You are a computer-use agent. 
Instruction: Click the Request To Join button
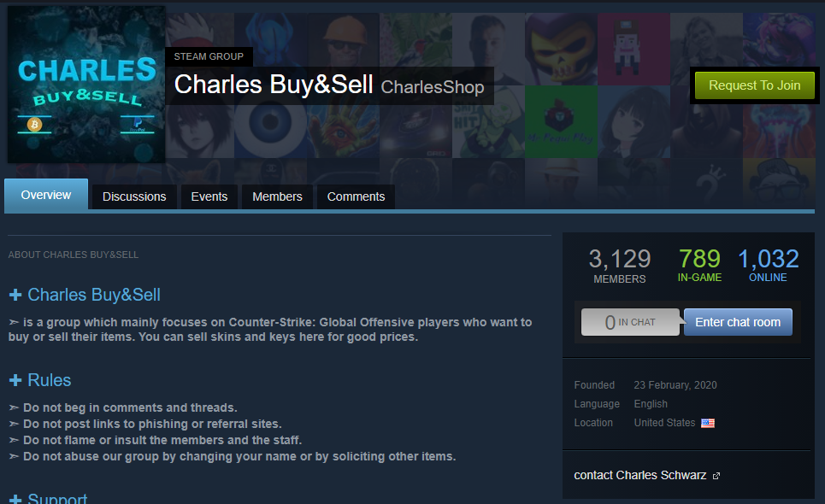click(755, 85)
